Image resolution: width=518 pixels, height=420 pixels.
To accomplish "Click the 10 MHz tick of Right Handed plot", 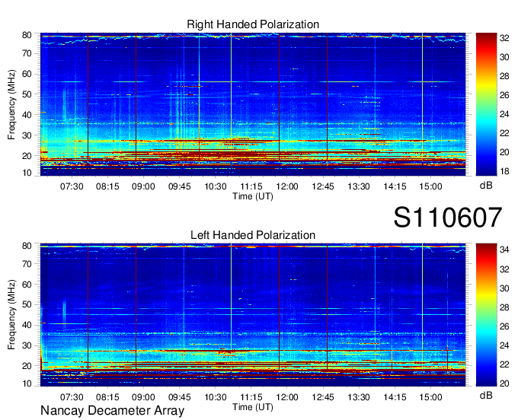I will pyautogui.click(x=27, y=173).
